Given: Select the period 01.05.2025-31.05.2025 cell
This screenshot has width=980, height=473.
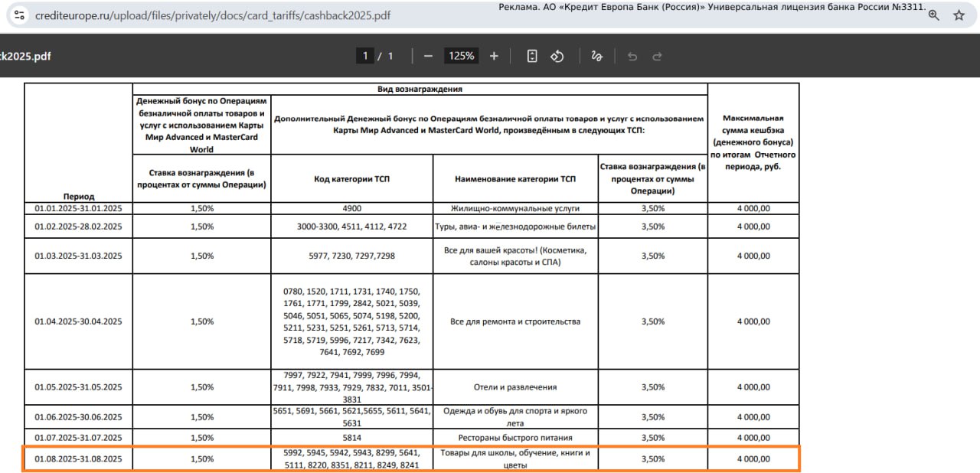Looking at the screenshot, I should point(79,387).
